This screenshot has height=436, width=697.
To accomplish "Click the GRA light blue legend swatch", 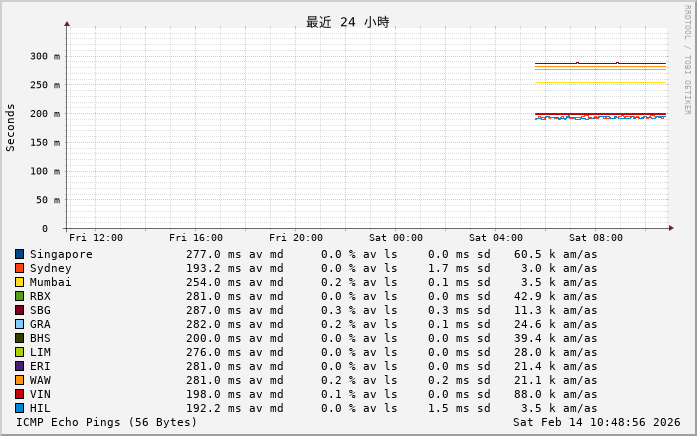I will tap(19, 324).
